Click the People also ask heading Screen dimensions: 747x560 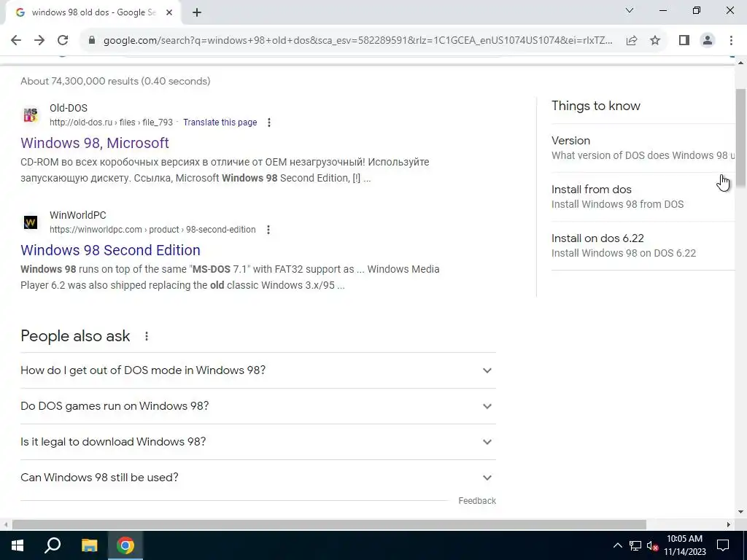(x=75, y=336)
